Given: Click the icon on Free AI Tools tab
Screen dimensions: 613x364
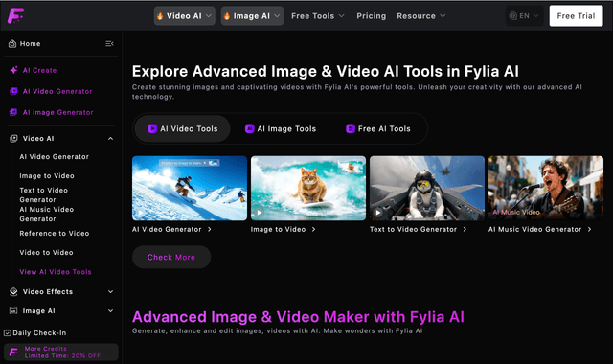Looking at the screenshot, I should click(x=351, y=128).
